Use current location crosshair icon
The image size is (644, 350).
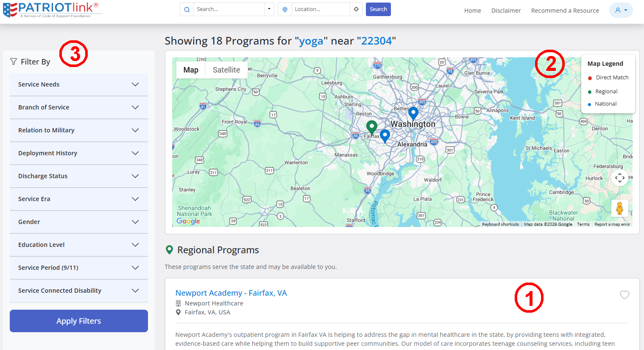(356, 9)
